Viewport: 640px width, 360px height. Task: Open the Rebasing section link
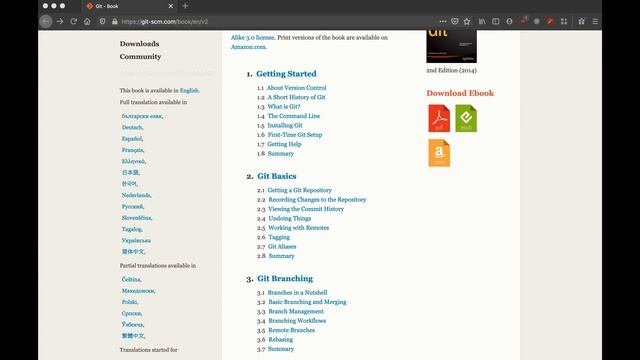pos(281,340)
